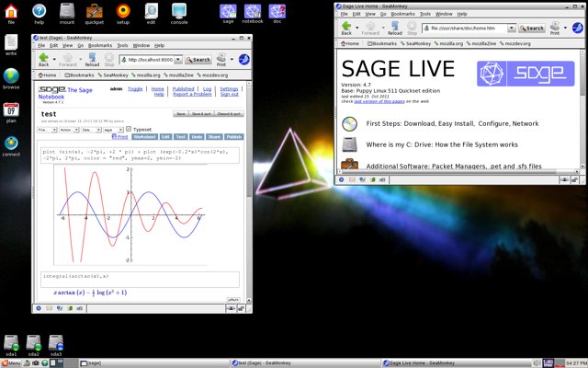Click Print icon in the test (Sage) toolbar

(221, 59)
